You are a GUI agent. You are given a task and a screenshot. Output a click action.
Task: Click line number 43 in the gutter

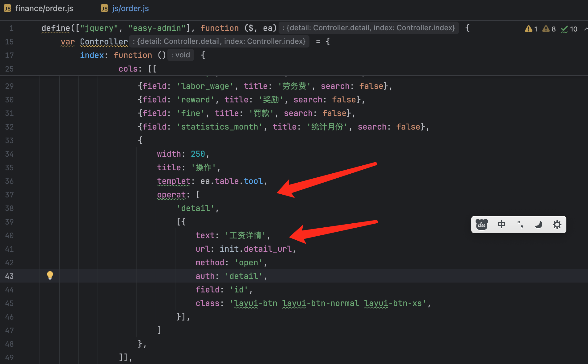pos(9,276)
